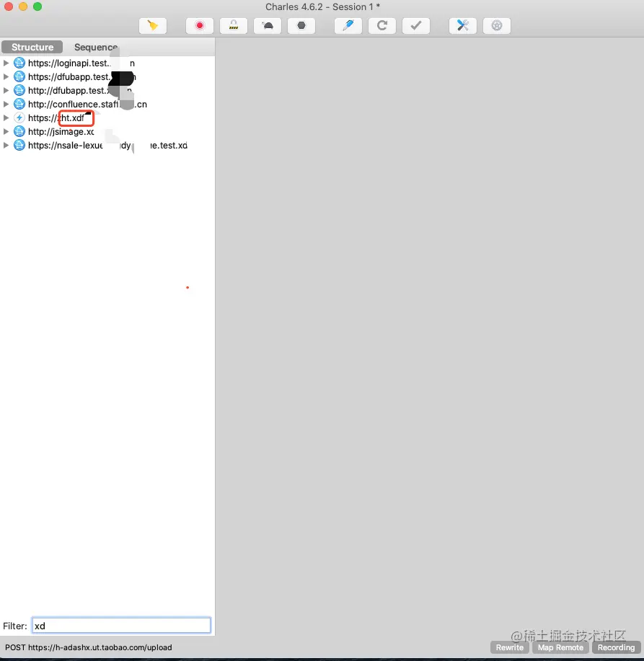Toggle SSL proxying padlock icon

(233, 26)
